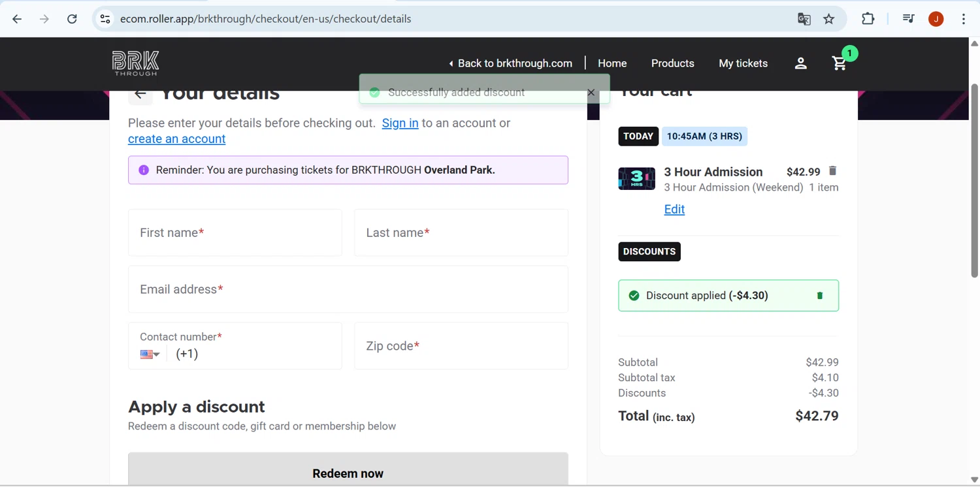Click the BRK Through logo
This screenshot has height=487, width=980.
(x=136, y=63)
